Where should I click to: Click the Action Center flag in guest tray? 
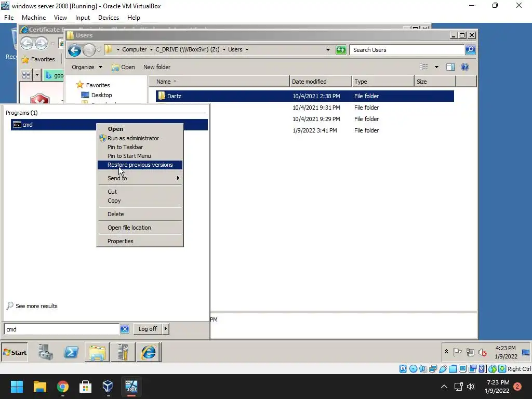457,352
